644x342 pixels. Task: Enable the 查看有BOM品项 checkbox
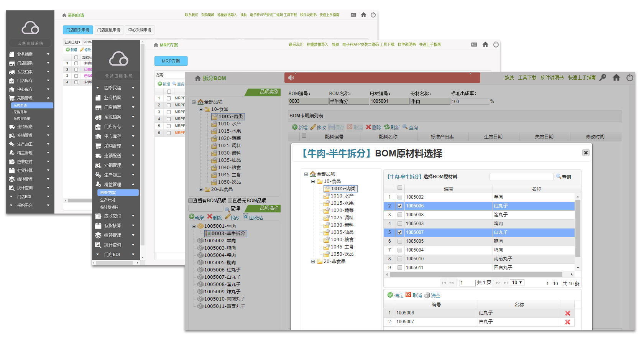tap(191, 201)
